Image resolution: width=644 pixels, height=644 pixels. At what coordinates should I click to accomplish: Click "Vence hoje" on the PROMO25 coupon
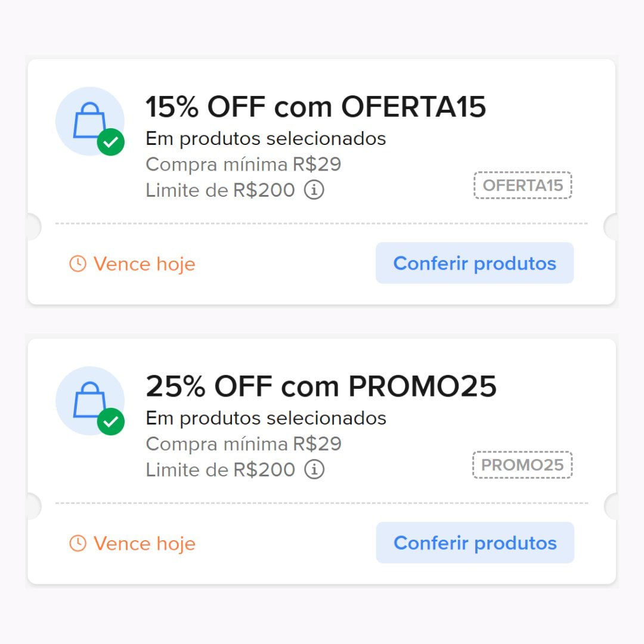144,543
